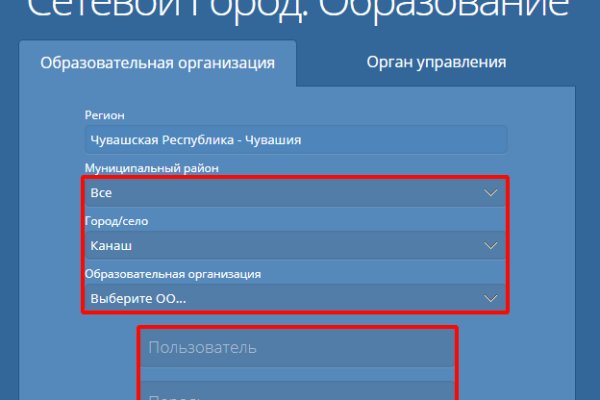The image size is (600, 400).
Task: Click the Канаш value text
Action: click(111, 245)
